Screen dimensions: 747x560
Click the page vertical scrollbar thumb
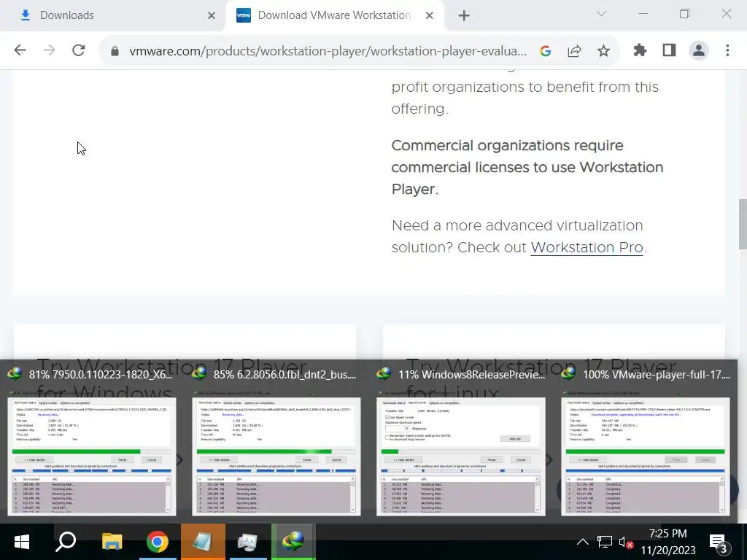pyautogui.click(x=743, y=224)
